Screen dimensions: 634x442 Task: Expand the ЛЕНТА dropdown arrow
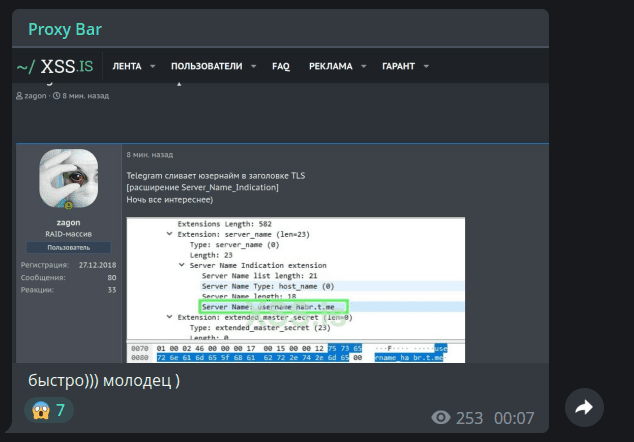[x=152, y=66]
